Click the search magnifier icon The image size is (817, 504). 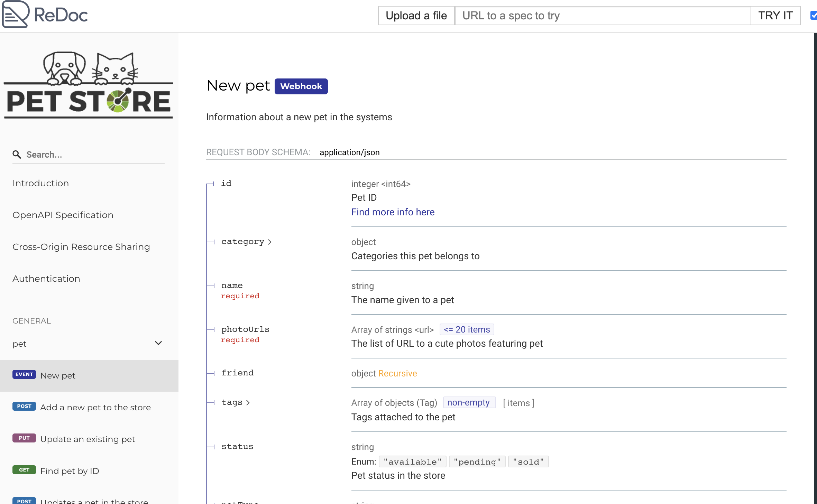[17, 155]
